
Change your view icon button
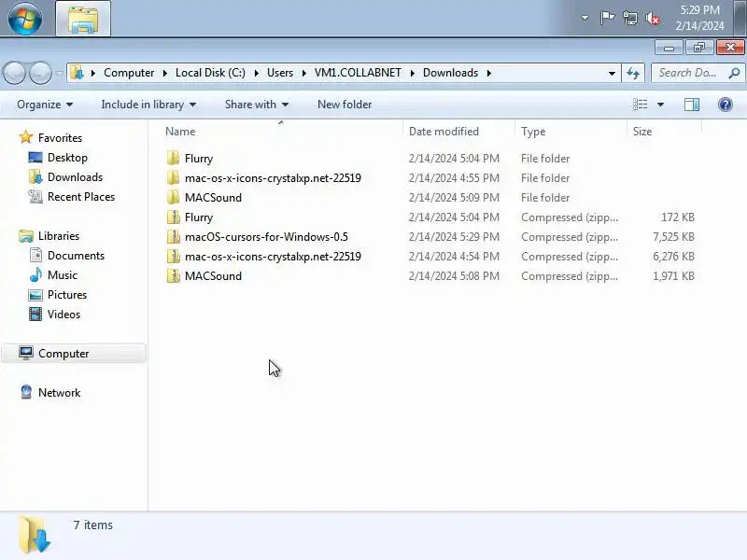coord(640,105)
